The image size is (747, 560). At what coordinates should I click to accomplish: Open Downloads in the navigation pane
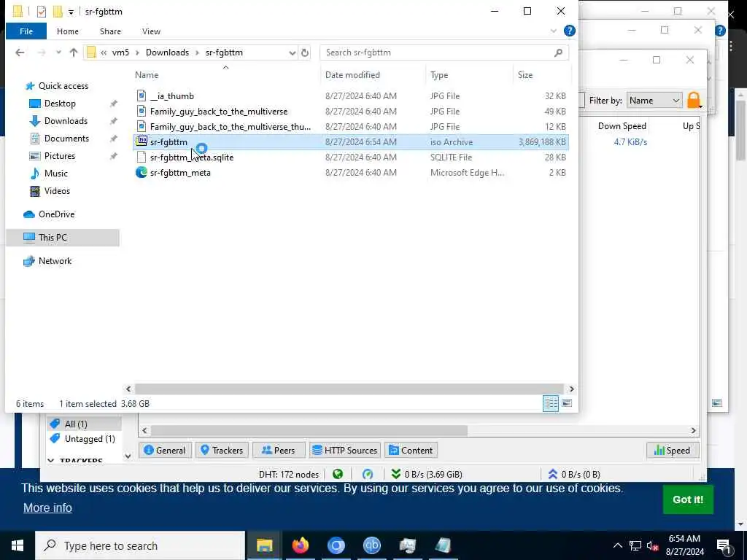click(66, 121)
